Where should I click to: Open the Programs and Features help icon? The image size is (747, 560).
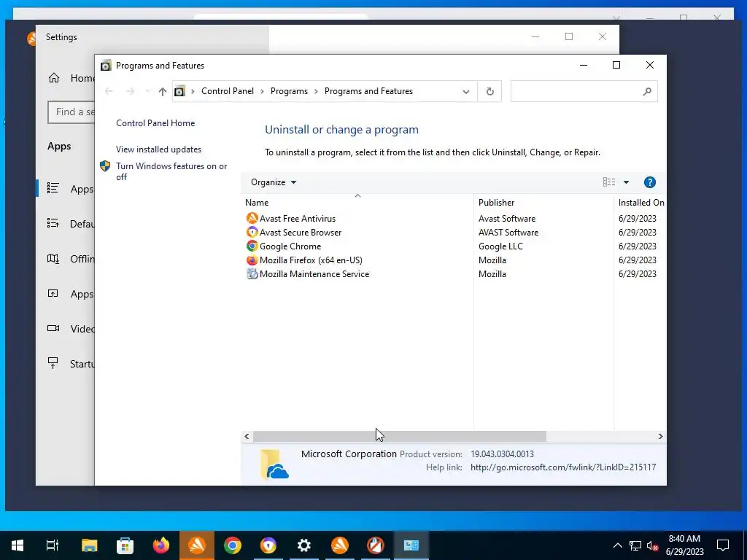click(x=649, y=182)
